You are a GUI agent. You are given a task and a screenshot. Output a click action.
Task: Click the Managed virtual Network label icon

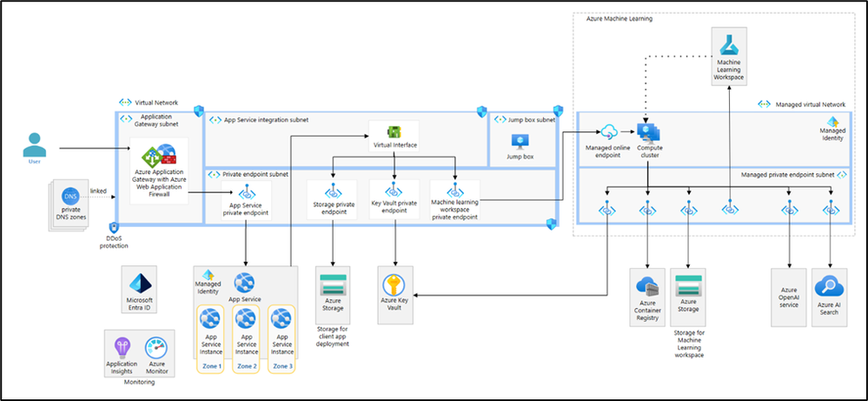click(x=765, y=104)
